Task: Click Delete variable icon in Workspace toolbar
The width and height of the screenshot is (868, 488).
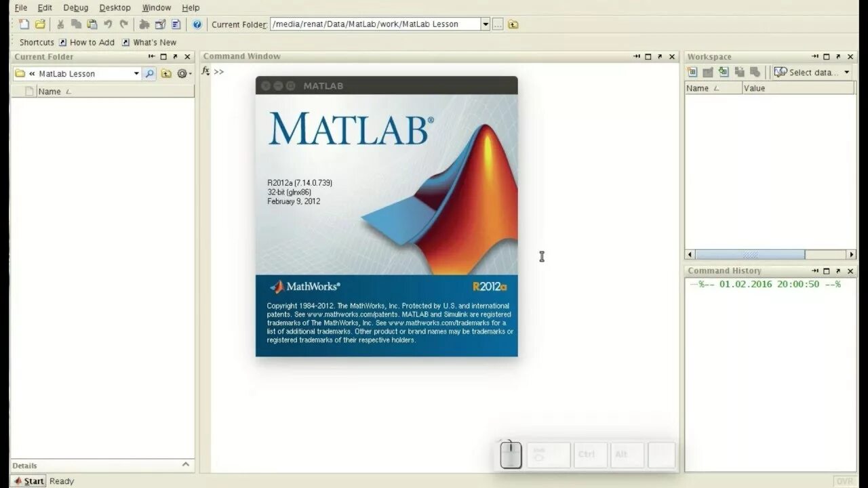Action: 755,72
